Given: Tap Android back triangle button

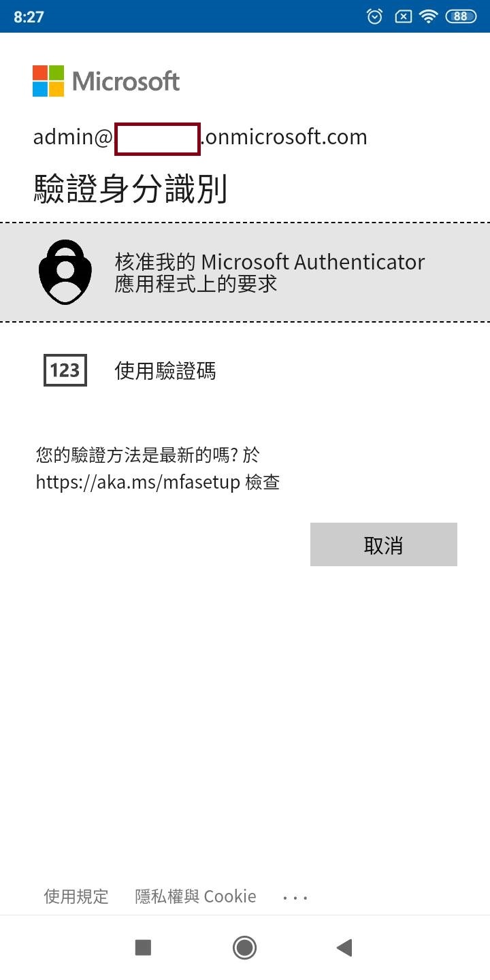Looking at the screenshot, I should 344,947.
